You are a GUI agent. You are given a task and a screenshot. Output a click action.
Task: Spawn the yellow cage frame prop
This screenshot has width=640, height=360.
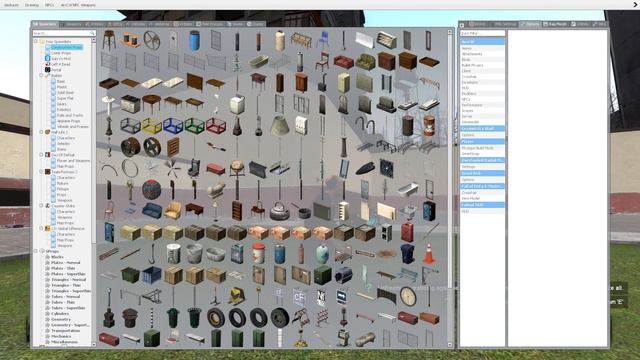[x=151, y=126]
